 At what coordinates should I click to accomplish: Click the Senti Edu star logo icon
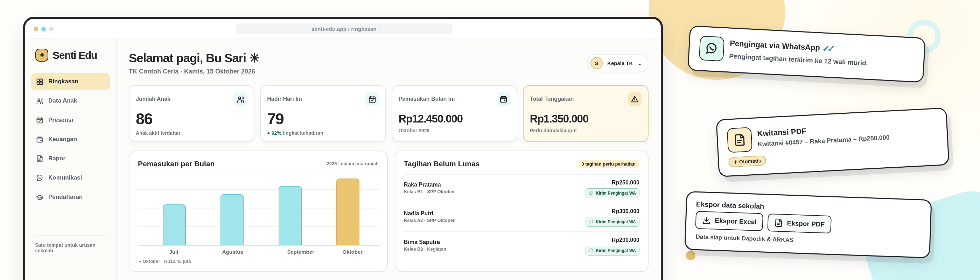click(42, 55)
